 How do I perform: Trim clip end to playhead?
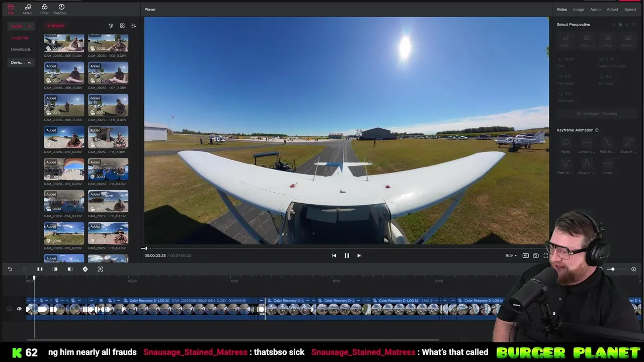(70, 269)
